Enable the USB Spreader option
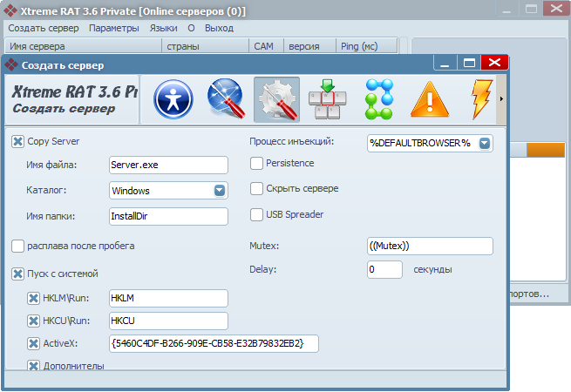Viewport: 571px width, 392px height. (x=256, y=214)
